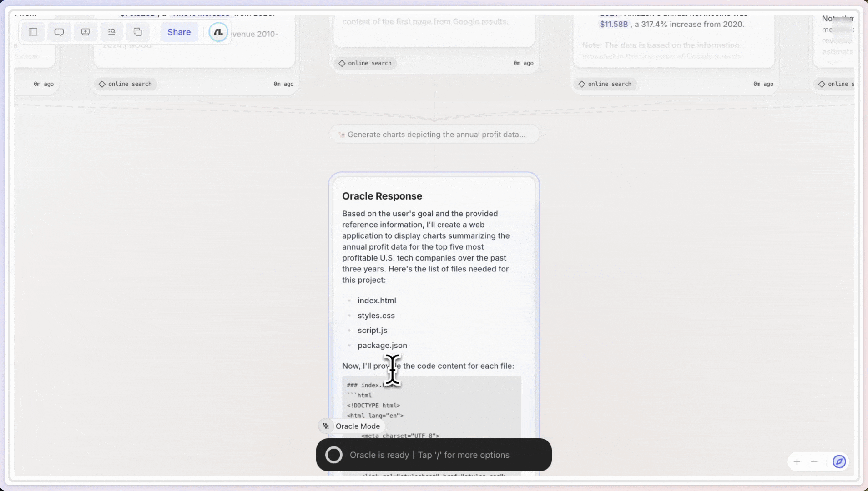The image size is (868, 491).
Task: Click the 'script.js' list item
Action: pos(372,331)
